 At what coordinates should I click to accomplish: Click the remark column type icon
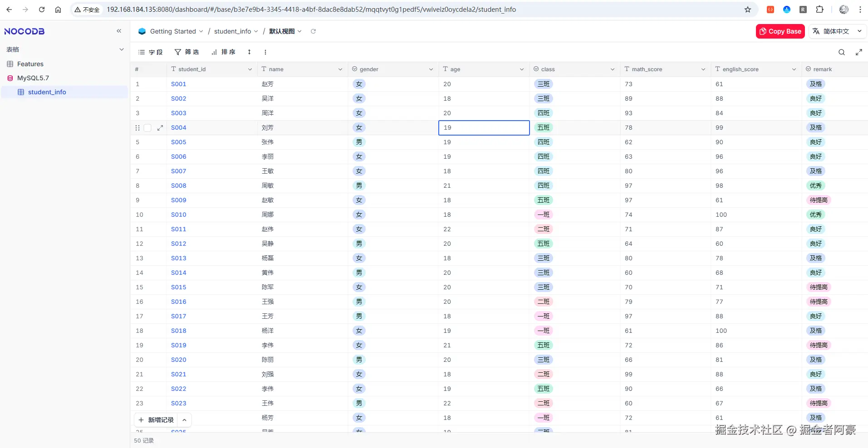tap(809, 69)
